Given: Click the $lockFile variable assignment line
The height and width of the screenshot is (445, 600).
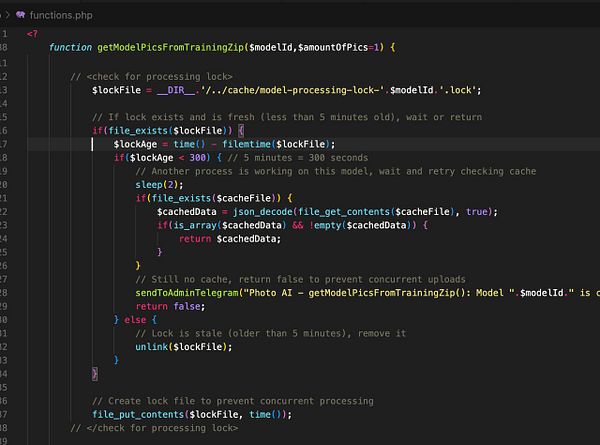Looking at the screenshot, I should pos(286,90).
